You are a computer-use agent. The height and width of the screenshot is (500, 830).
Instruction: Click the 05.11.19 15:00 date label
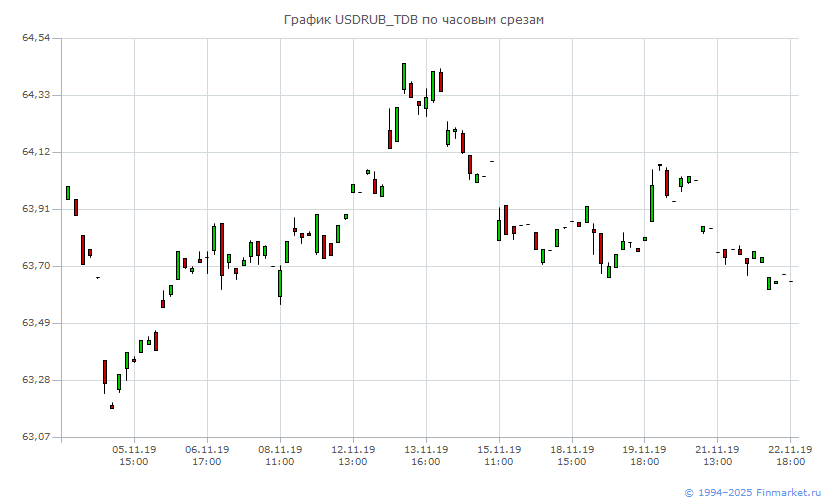pos(134,456)
